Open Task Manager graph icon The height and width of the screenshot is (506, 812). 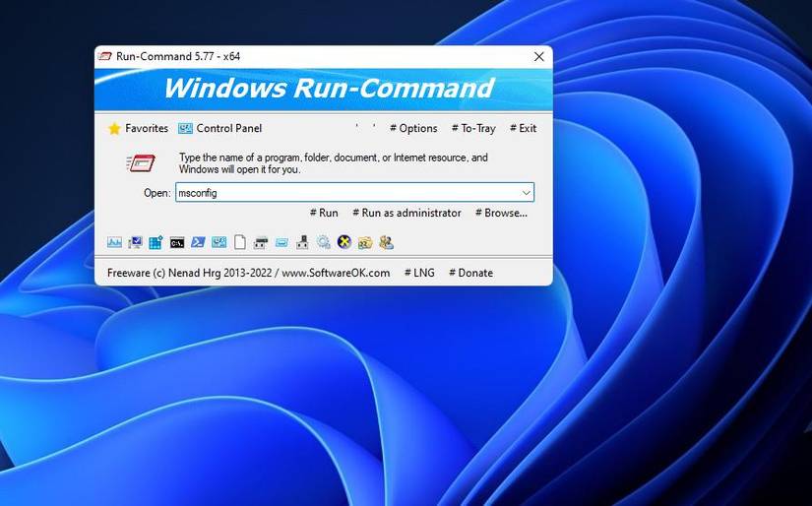tap(114, 242)
